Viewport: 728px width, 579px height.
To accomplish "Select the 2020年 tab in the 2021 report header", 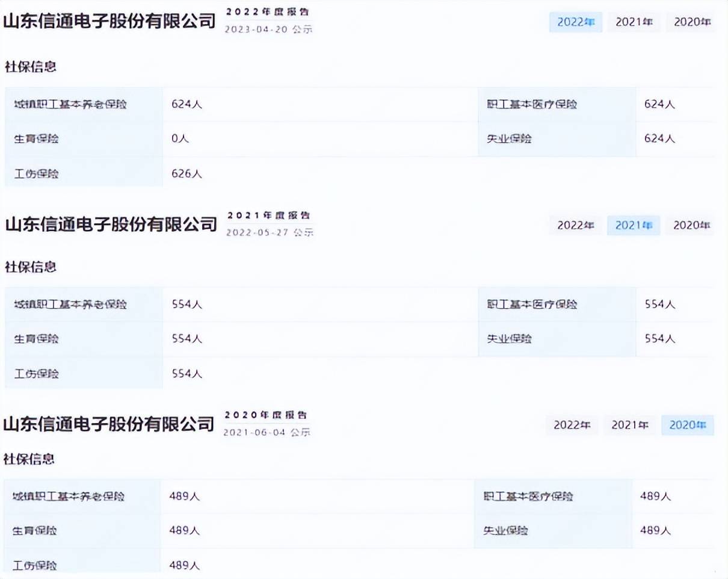I will coord(691,225).
